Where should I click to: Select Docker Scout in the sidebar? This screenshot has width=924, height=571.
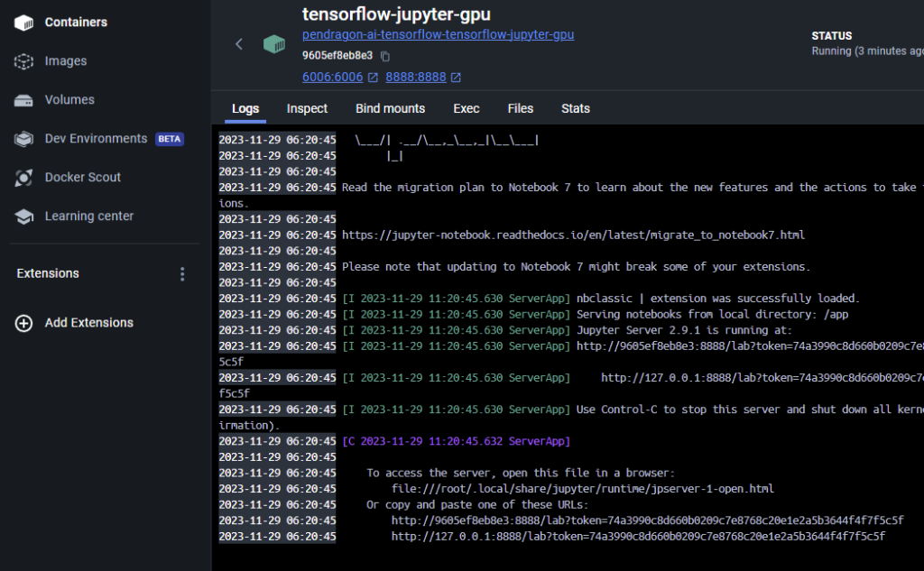(x=82, y=178)
